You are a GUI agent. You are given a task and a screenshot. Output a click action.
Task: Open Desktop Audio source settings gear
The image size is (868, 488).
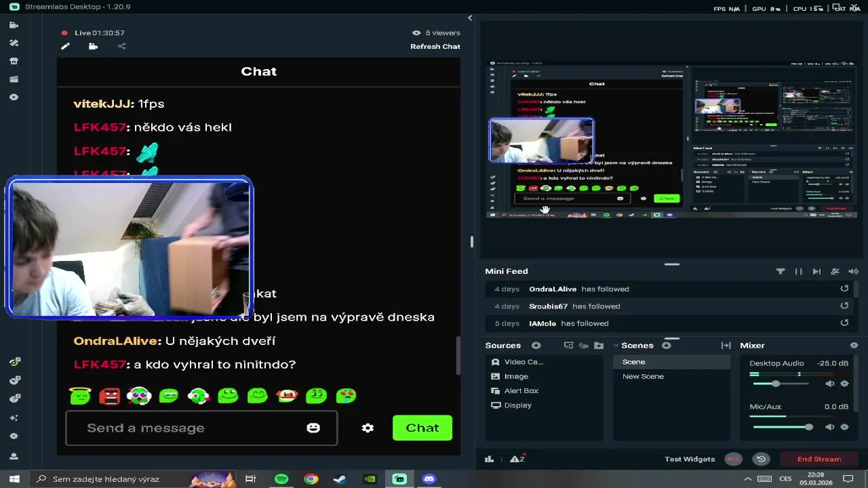point(844,384)
